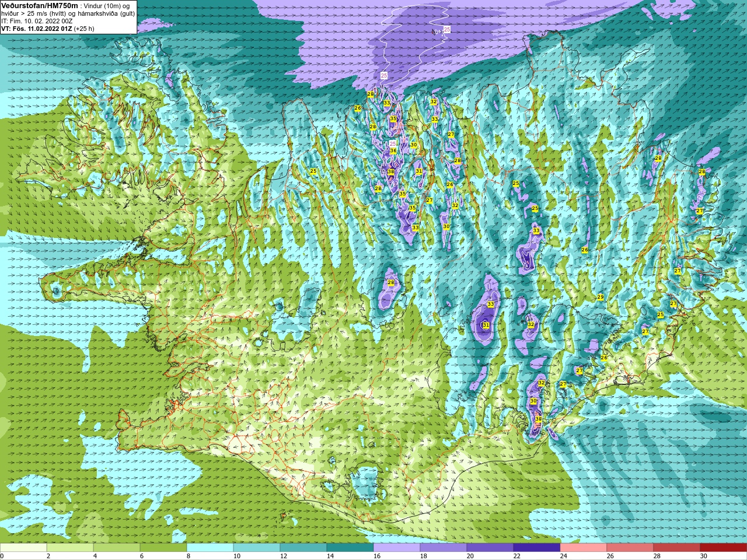Click the valid time 'VT: Fös. 11.02.2022 01Z'

coord(37,29)
